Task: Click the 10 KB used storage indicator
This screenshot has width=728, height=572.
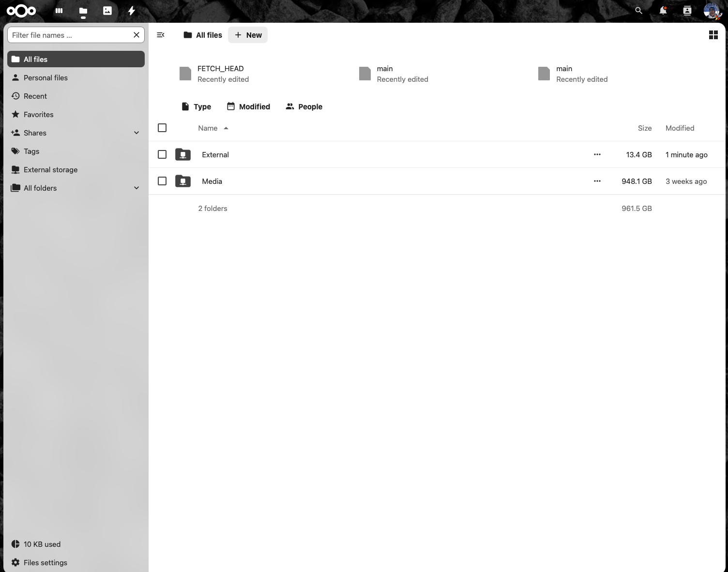Action: 42,544
